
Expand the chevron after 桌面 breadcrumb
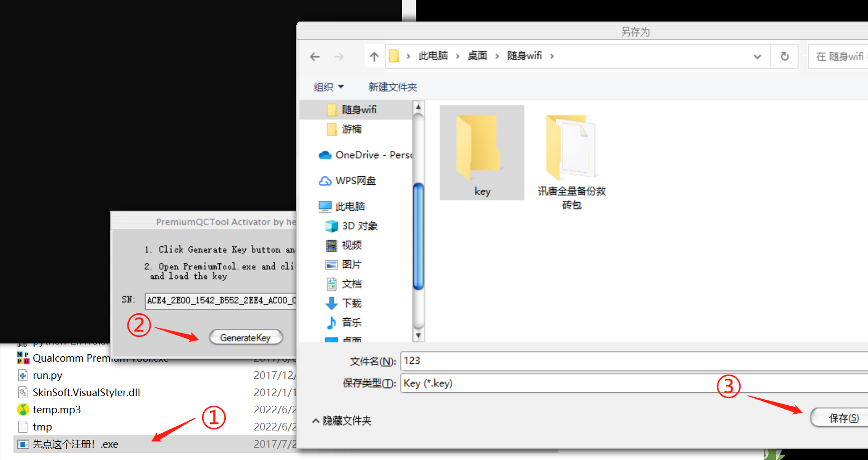click(497, 56)
